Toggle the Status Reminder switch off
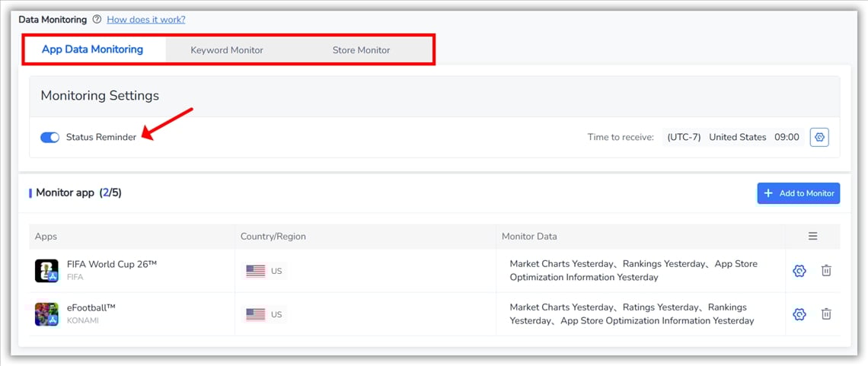This screenshot has width=868, height=366. (50, 138)
